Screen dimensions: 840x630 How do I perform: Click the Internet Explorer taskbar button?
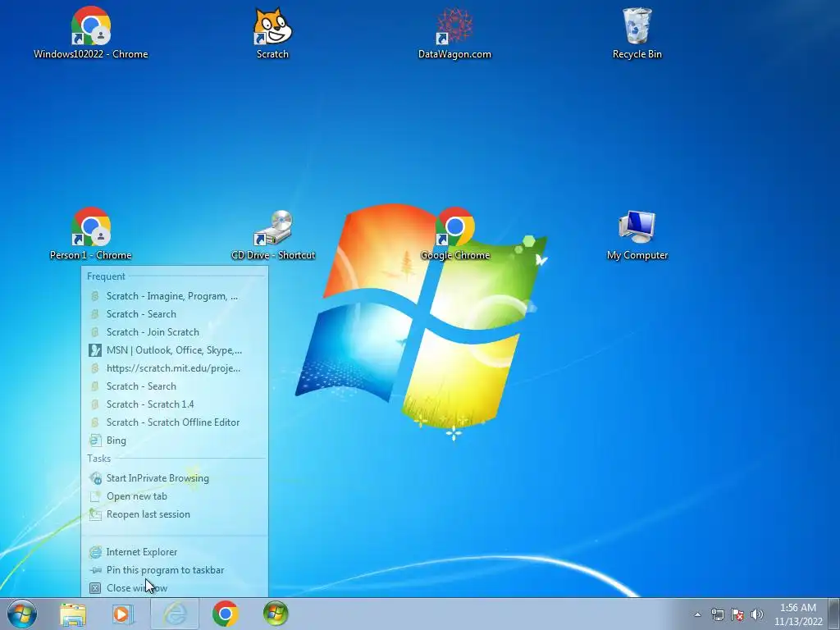[175, 614]
